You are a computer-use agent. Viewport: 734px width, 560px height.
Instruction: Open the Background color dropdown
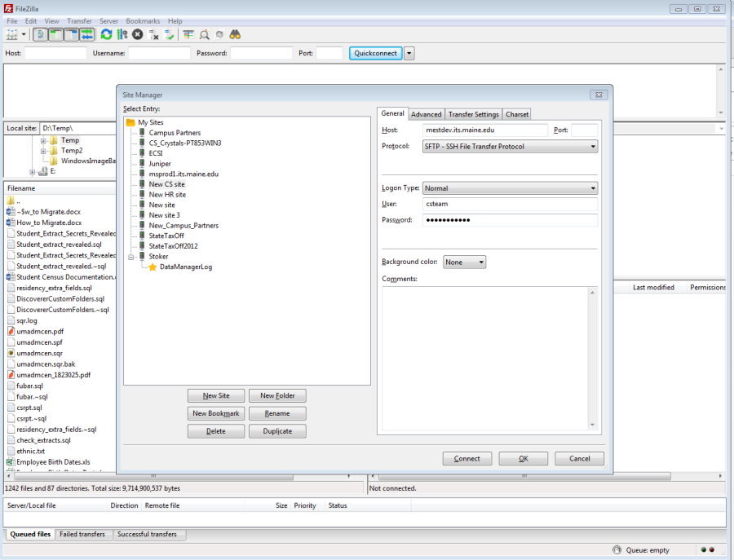[464, 262]
